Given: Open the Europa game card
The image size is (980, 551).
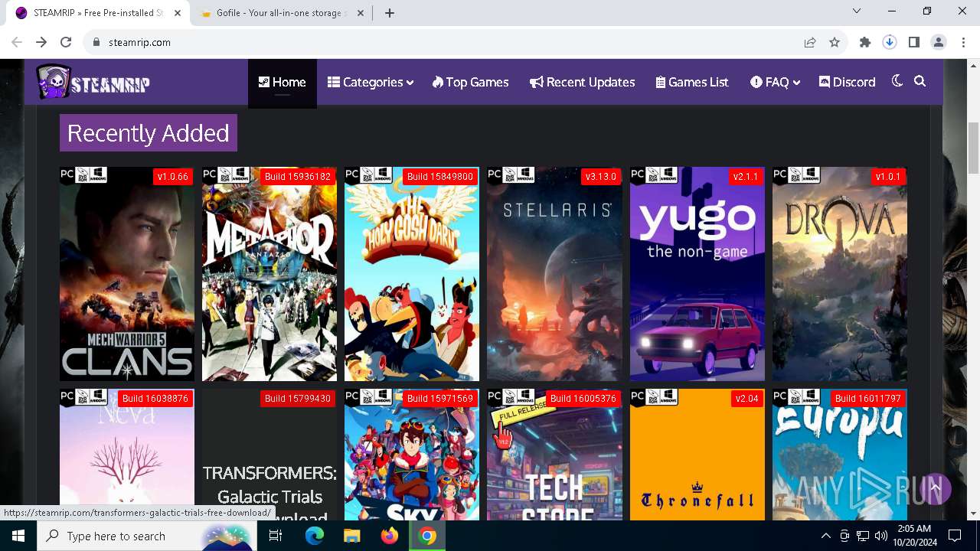Looking at the screenshot, I should coord(840,455).
